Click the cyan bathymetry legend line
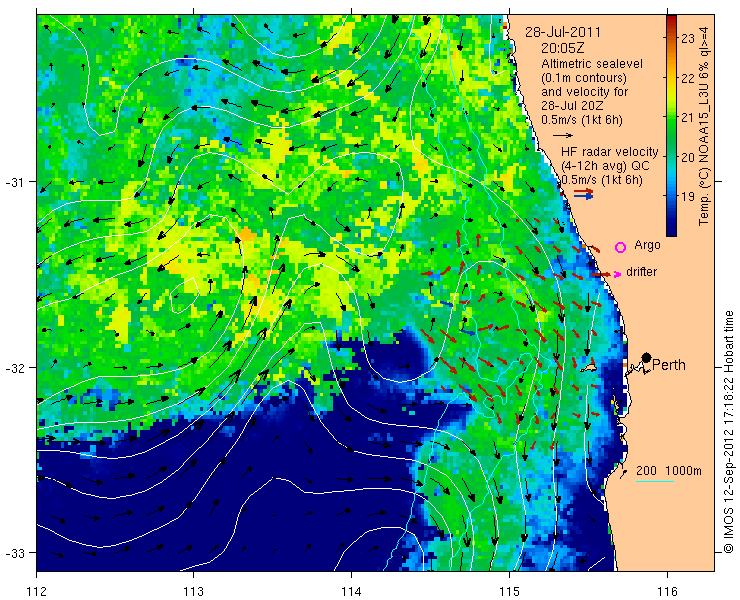740x600 pixels. coord(655,482)
